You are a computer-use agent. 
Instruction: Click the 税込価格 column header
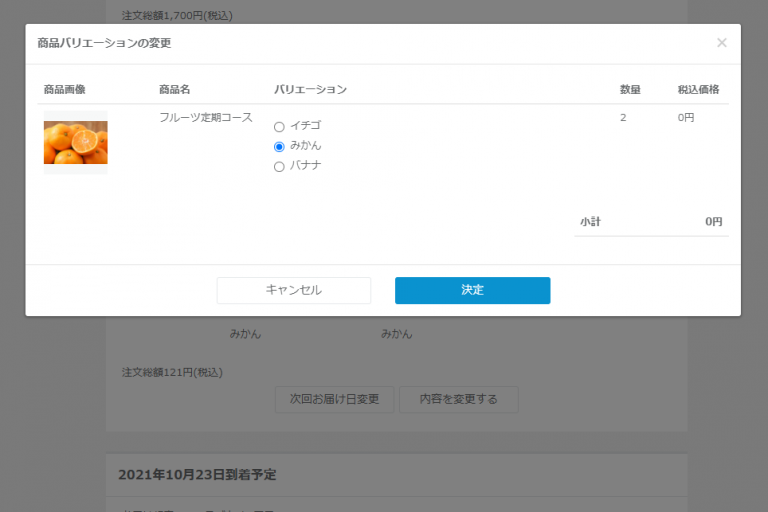tap(698, 90)
